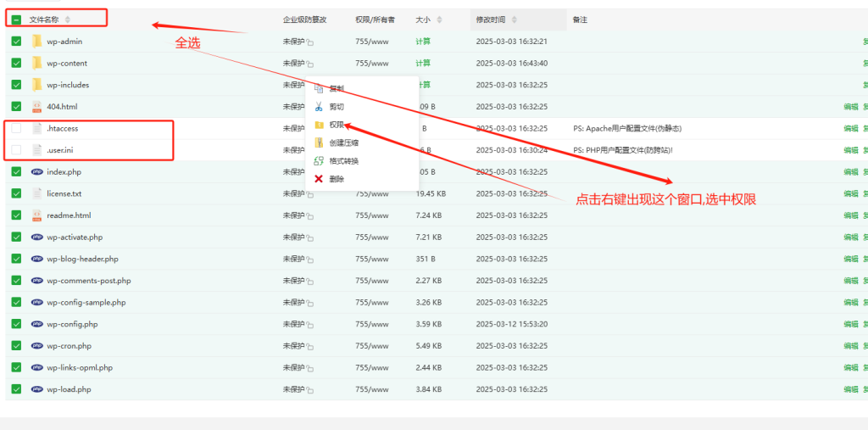Choose 格式转换 from the context menu
The height and width of the screenshot is (430, 868).
343,161
